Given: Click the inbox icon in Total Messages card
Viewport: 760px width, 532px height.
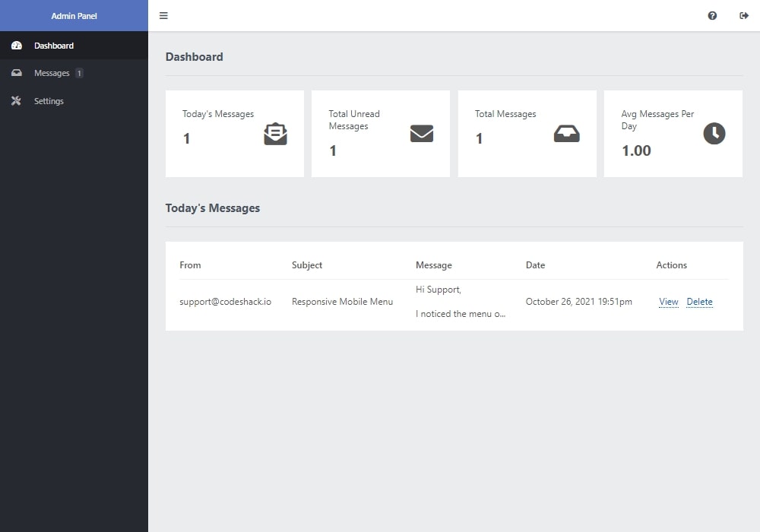Looking at the screenshot, I should click(567, 134).
